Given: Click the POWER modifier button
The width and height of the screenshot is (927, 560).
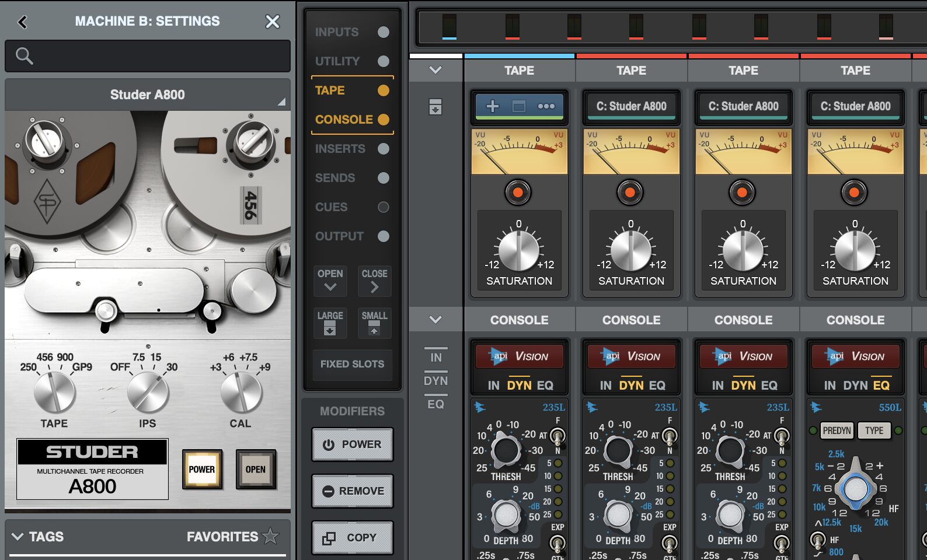Looking at the screenshot, I should (353, 444).
